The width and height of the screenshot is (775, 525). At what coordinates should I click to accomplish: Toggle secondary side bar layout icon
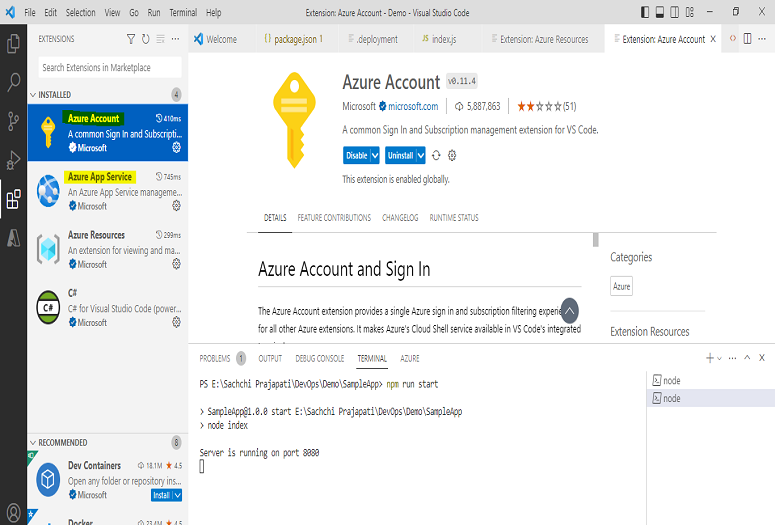pos(674,12)
